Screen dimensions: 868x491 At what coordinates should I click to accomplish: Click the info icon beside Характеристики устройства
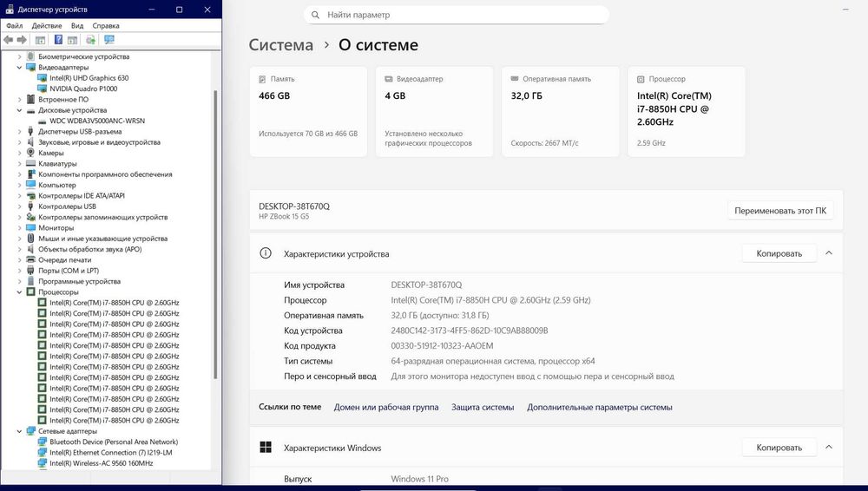point(266,253)
